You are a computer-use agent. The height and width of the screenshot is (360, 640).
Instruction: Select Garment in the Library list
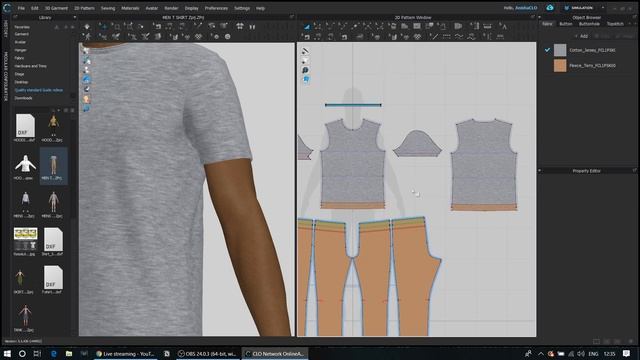pyautogui.click(x=22, y=34)
